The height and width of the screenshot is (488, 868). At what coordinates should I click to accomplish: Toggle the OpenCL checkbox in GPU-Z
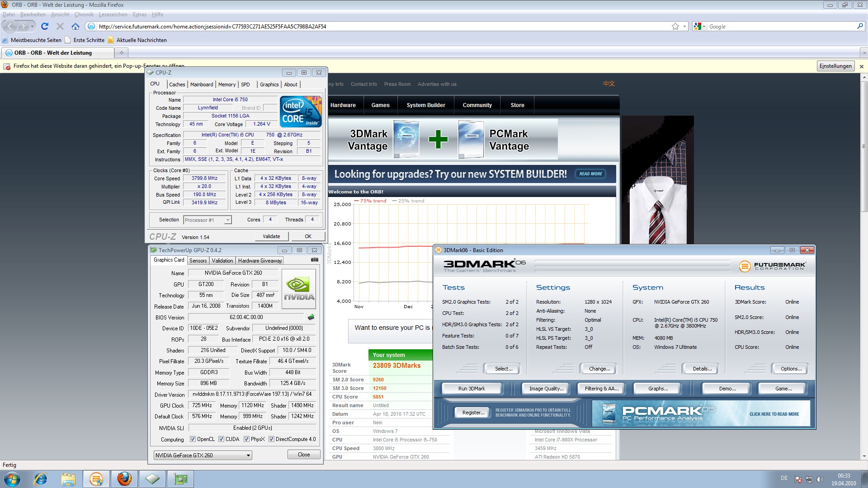[193, 439]
